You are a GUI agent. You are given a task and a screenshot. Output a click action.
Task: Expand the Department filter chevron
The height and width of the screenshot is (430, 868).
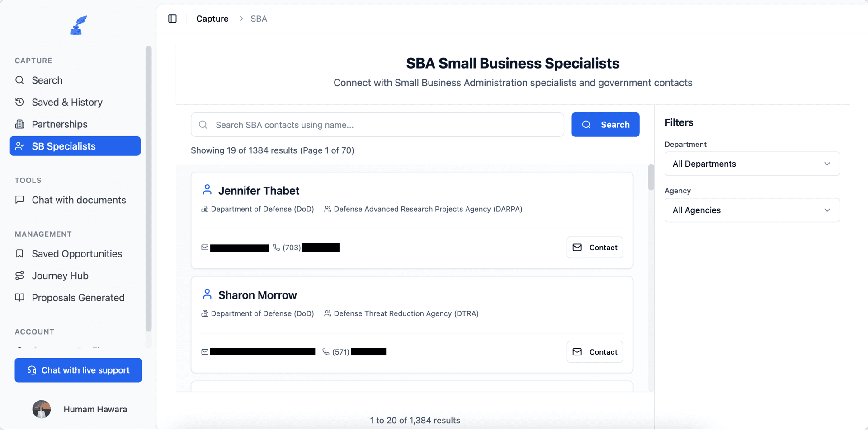click(x=828, y=164)
